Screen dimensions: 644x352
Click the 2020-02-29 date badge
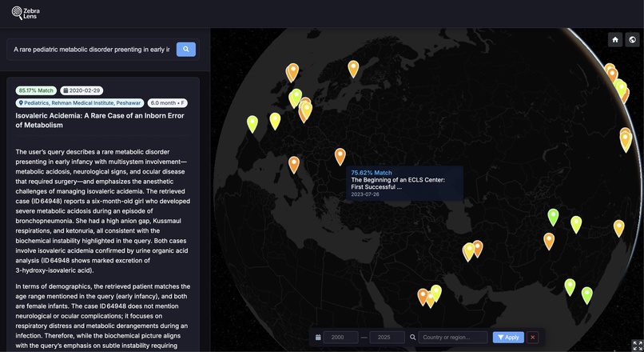point(81,90)
